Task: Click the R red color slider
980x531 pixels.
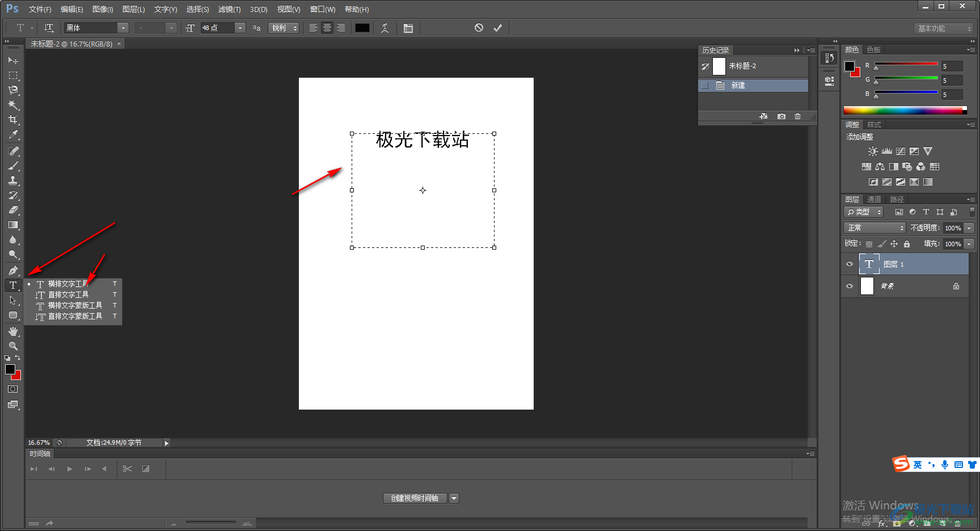Action: click(906, 64)
